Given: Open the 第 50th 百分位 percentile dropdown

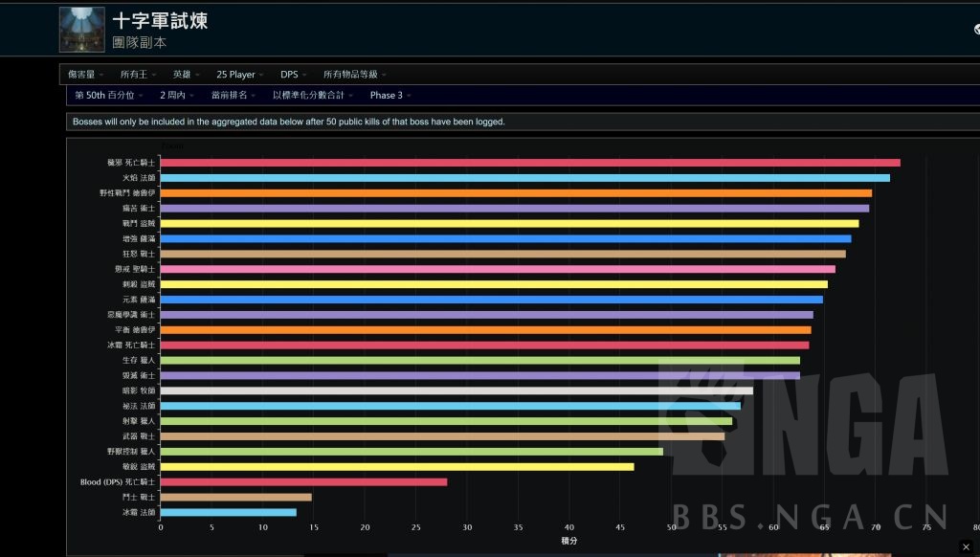Looking at the screenshot, I should point(108,96).
